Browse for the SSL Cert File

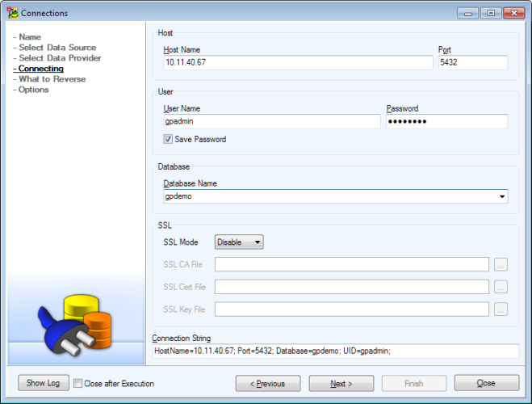(501, 287)
